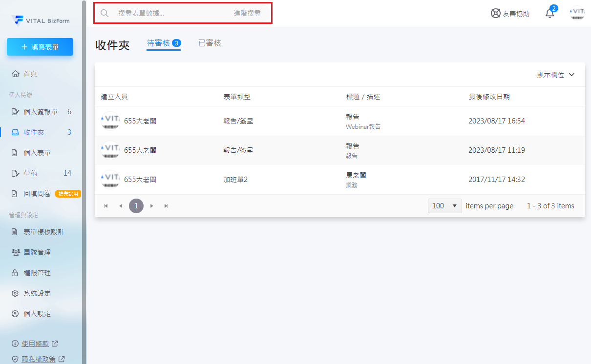
Task: Switch to the 已審核 tab
Action: [x=210, y=43]
